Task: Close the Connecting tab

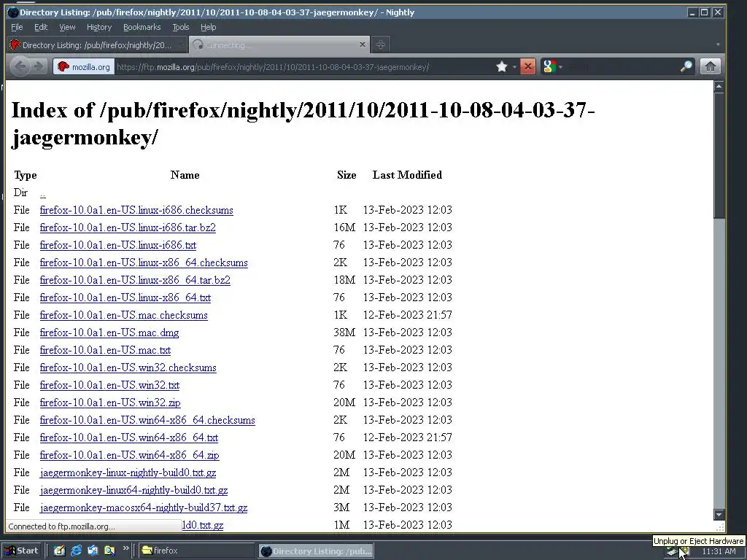Action: click(x=363, y=44)
